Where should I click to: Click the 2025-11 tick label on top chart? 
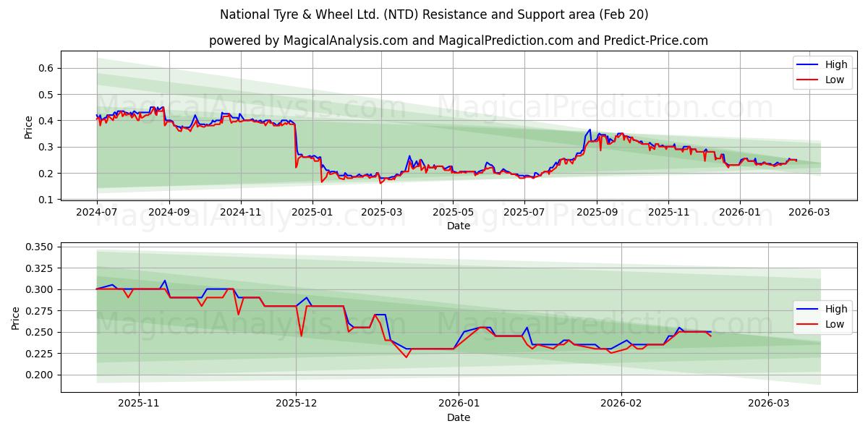pos(668,213)
